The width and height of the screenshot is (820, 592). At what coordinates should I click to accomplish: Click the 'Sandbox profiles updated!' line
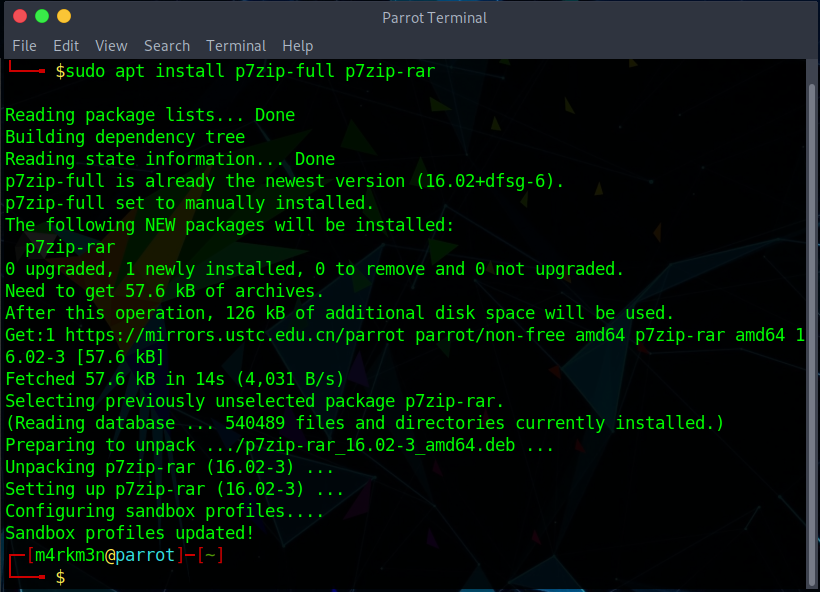click(x=130, y=533)
